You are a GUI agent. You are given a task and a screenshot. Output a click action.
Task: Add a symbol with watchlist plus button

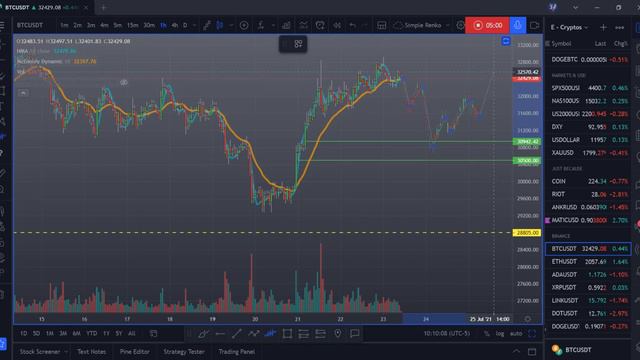tap(603, 27)
